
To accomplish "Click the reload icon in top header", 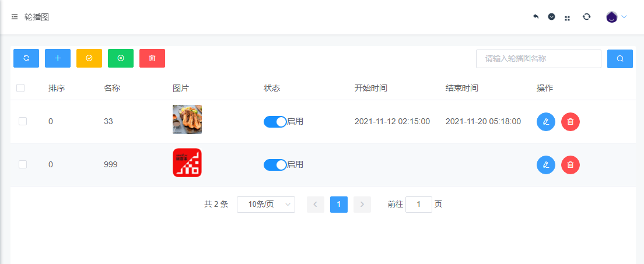I will point(587,17).
